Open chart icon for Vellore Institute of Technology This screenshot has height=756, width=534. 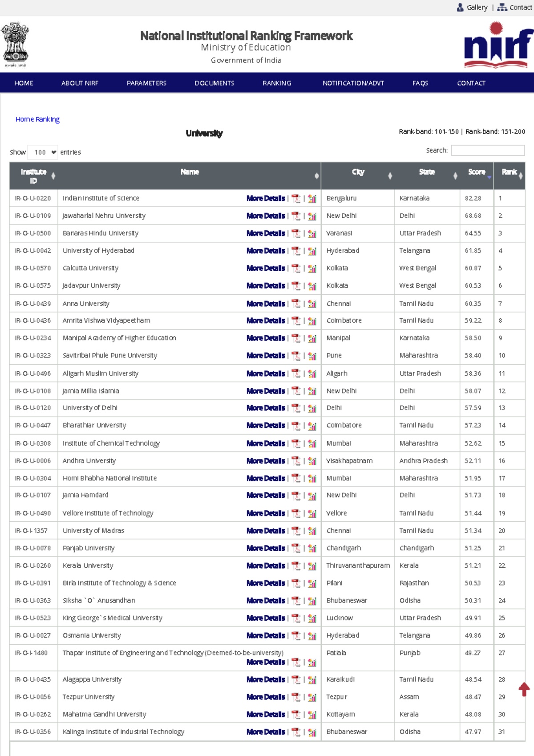312,513
